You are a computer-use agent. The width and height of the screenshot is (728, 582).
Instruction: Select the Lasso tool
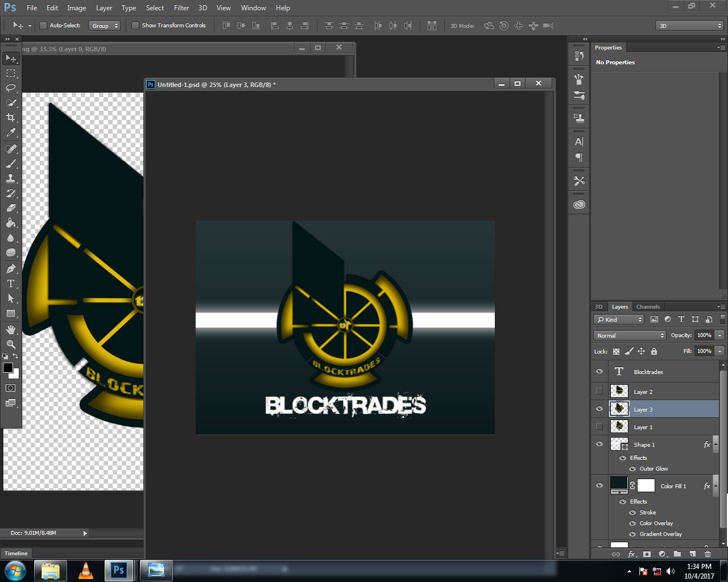[x=11, y=88]
